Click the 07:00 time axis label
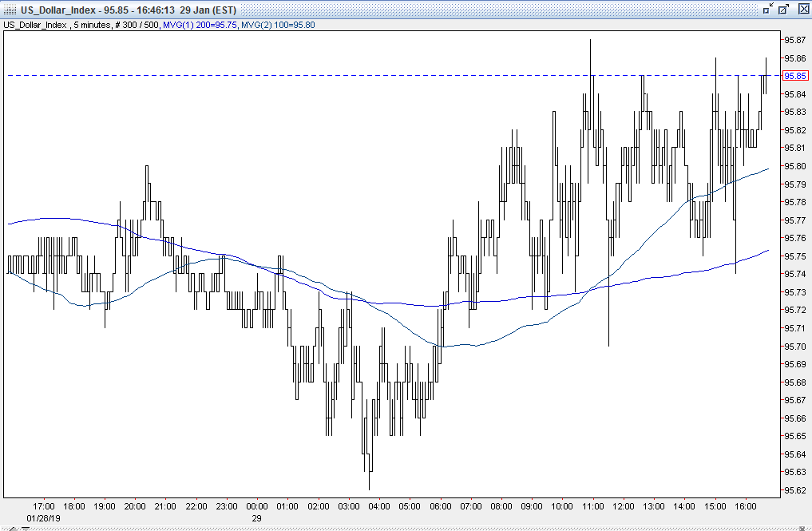Screen dimensions: 812x531 471,506
